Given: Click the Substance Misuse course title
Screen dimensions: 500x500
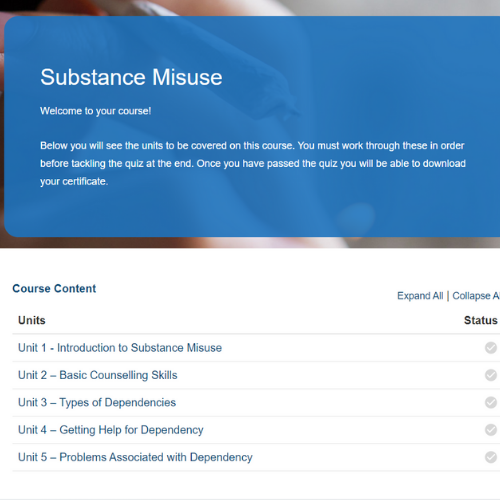Looking at the screenshot, I should click(131, 77).
